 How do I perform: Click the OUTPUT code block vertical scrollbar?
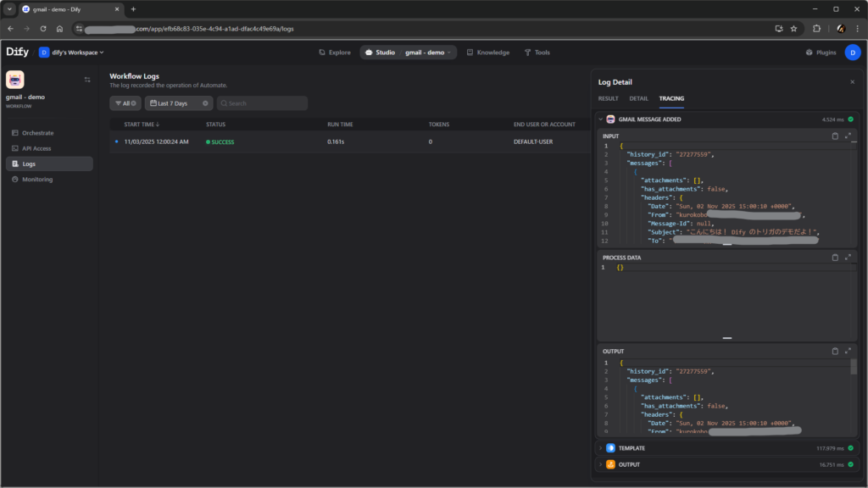click(854, 366)
